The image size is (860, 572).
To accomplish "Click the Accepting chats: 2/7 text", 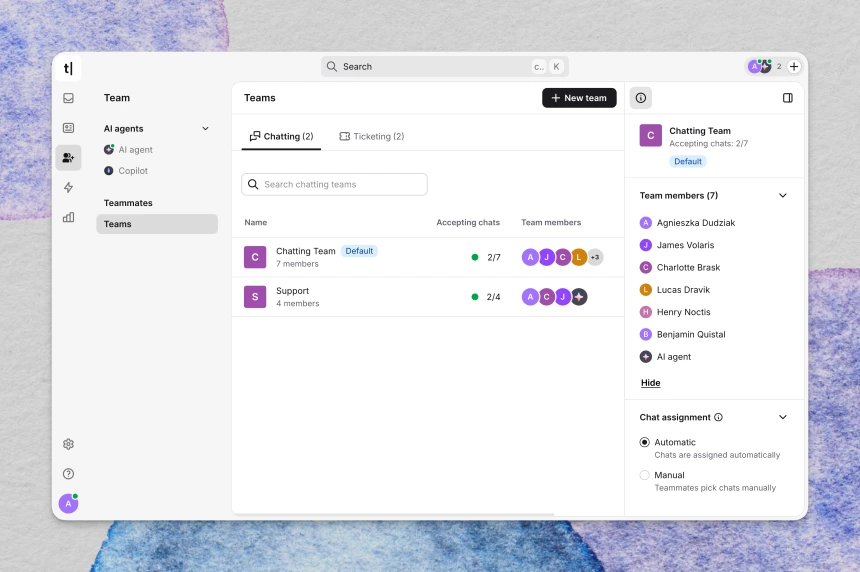I will click(708, 144).
